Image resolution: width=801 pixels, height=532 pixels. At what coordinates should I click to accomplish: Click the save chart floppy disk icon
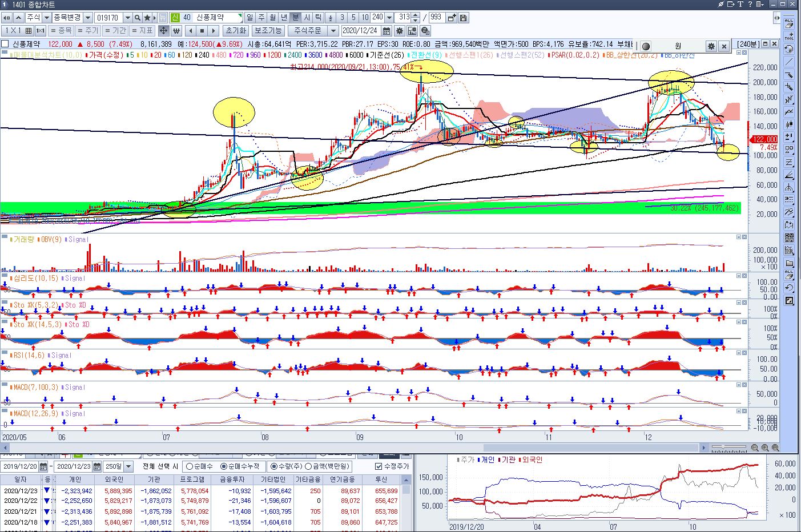coord(463,18)
